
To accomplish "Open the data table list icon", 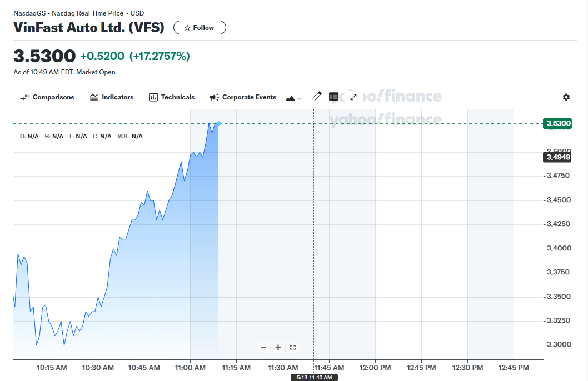I will click(x=334, y=97).
